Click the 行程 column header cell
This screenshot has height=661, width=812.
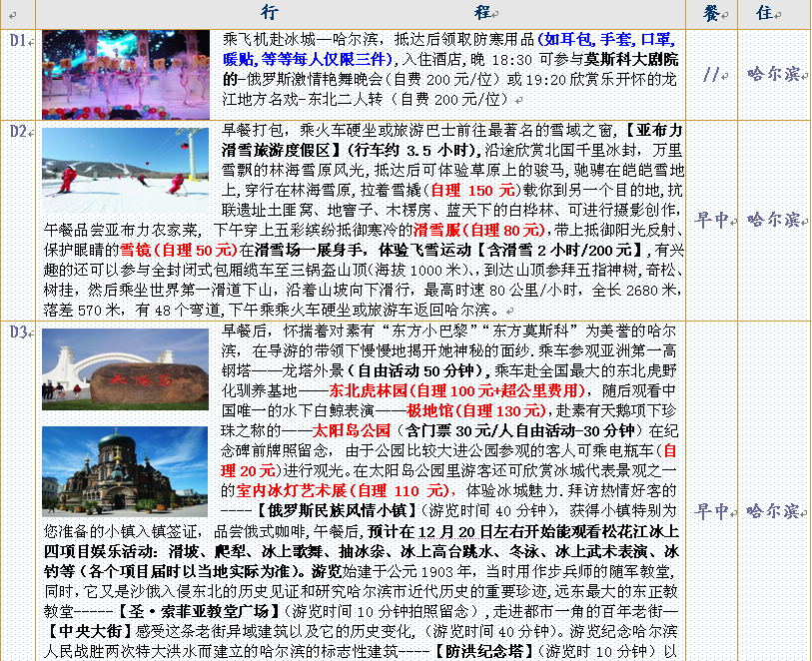(368, 13)
